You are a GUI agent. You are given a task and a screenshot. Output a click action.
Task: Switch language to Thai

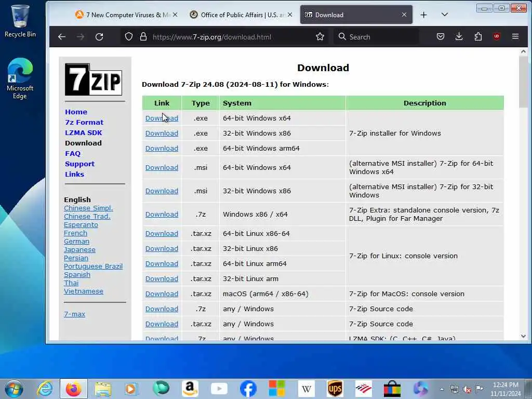point(71,283)
